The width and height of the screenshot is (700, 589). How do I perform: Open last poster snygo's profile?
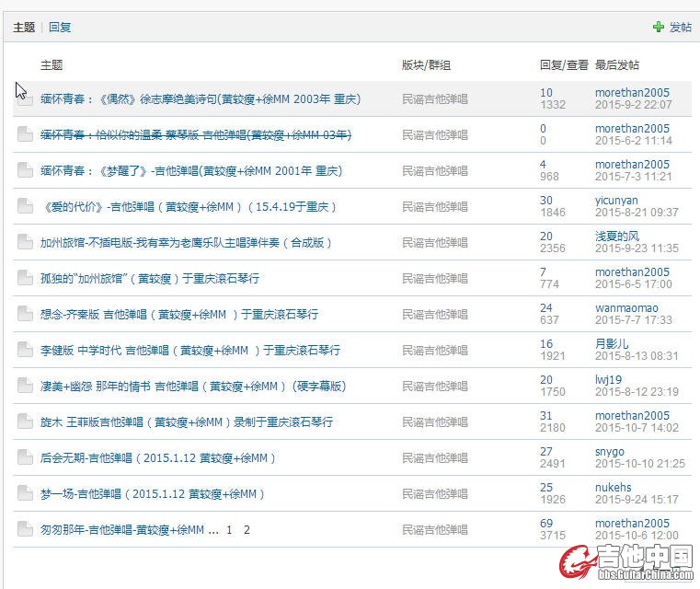coord(609,452)
